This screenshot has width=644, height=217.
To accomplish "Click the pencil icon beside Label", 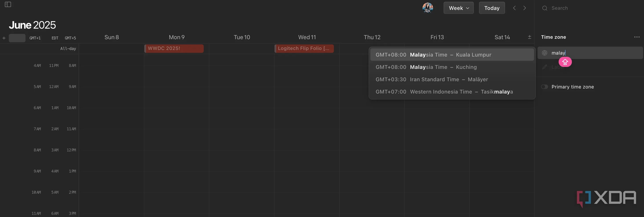I will point(545,67).
